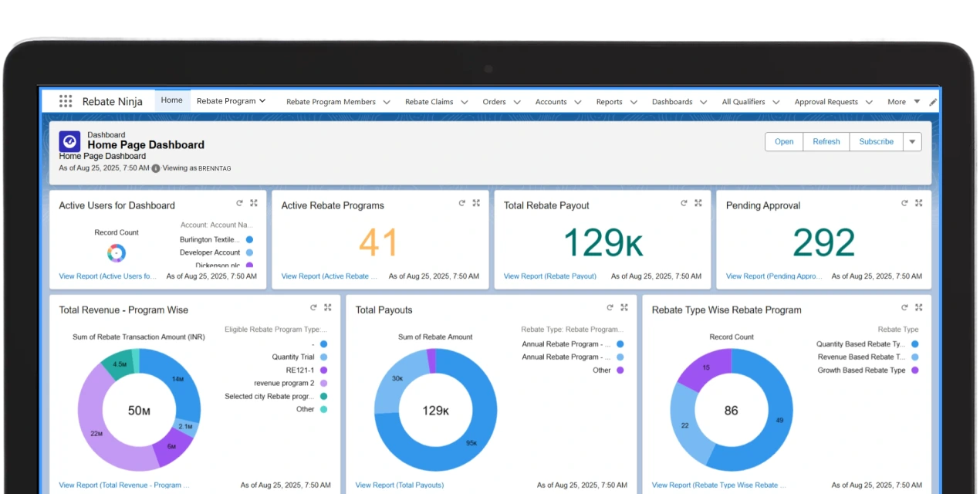Open the View Report (Total Payouts) link

(400, 485)
